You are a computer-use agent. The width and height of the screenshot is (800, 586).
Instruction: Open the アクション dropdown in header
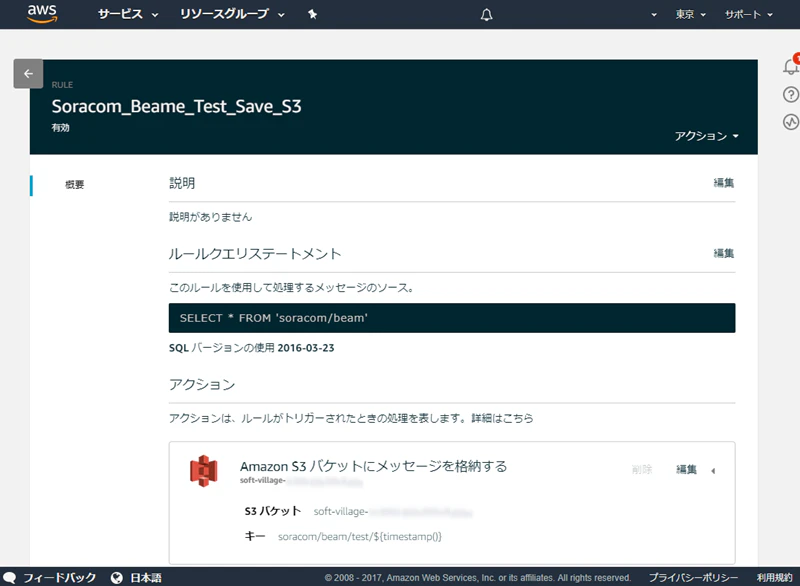click(707, 136)
